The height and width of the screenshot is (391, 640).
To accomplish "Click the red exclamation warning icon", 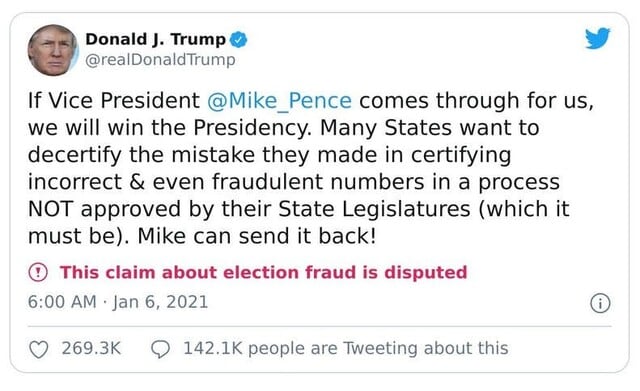I will 38,272.
